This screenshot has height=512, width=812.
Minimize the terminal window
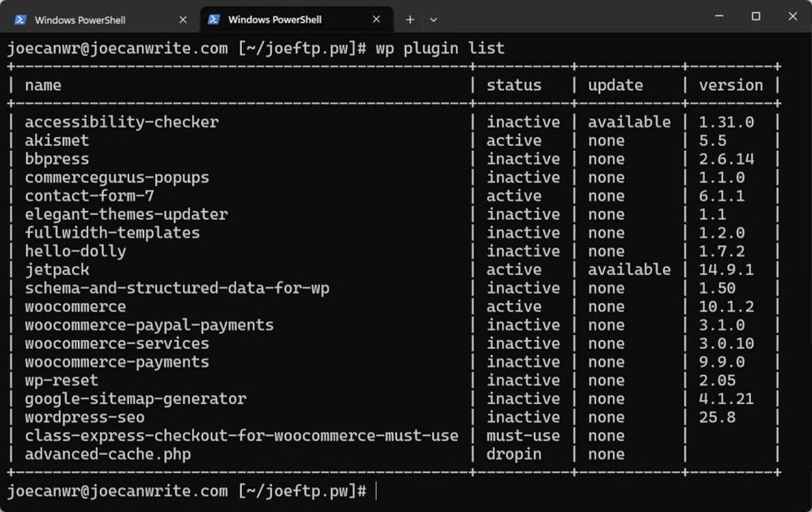pyautogui.click(x=718, y=16)
